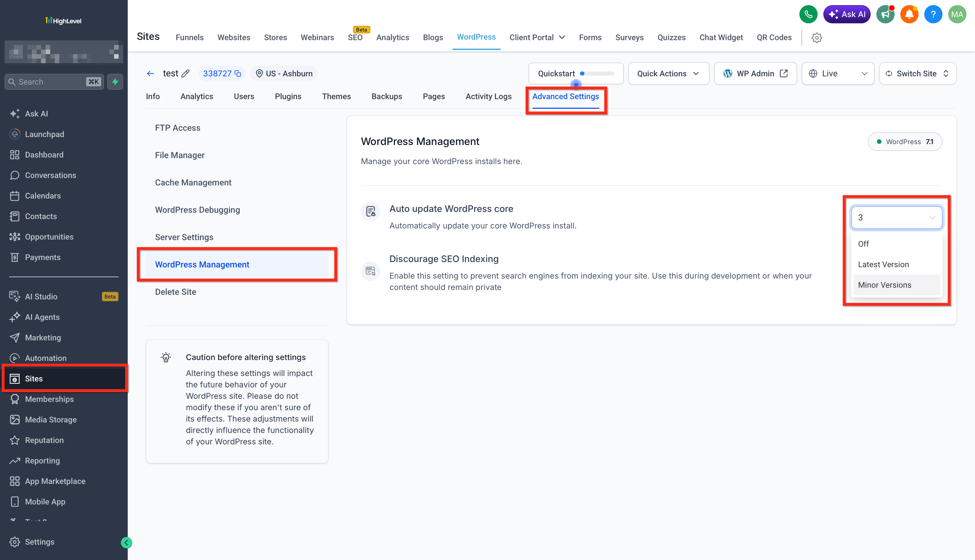Screen dimensions: 975x560
Task: Open the Sites settings gear icon
Action: 816,38
